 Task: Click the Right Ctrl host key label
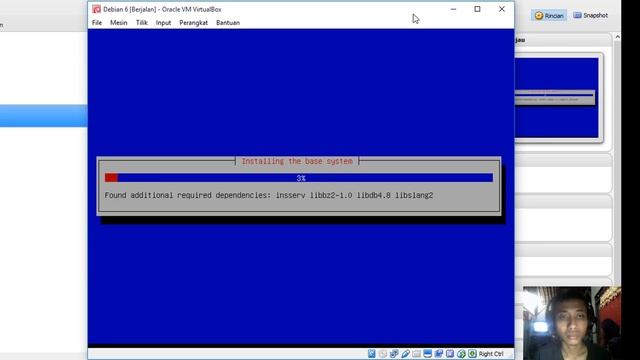point(491,354)
